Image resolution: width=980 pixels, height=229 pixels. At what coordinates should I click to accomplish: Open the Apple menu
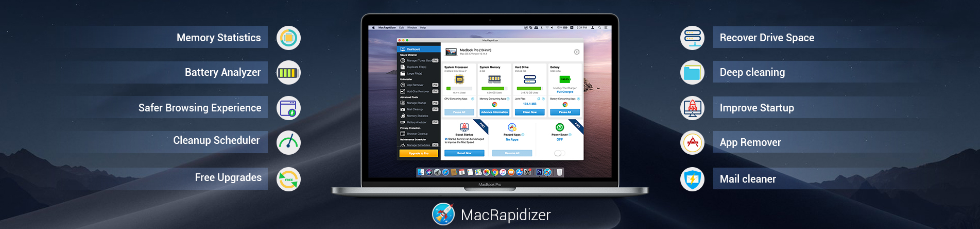(374, 27)
